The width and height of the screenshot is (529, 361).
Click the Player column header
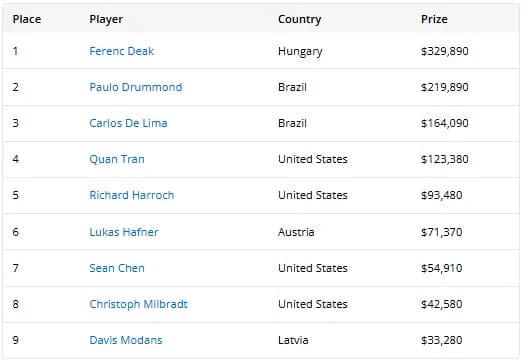tap(106, 19)
